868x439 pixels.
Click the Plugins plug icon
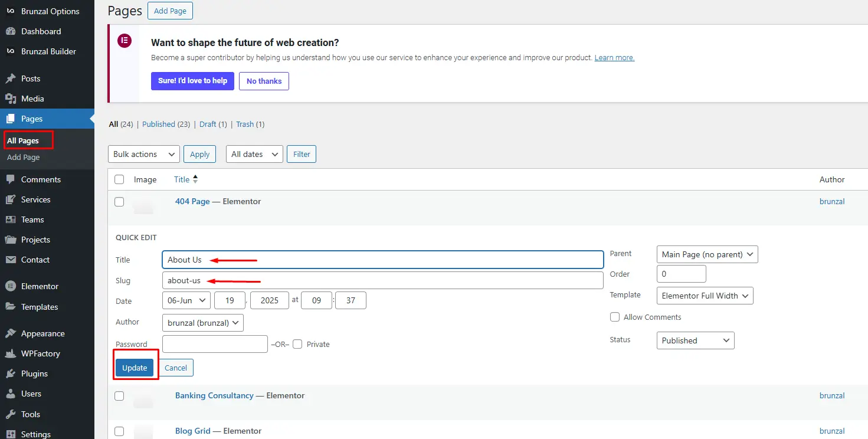click(10, 374)
